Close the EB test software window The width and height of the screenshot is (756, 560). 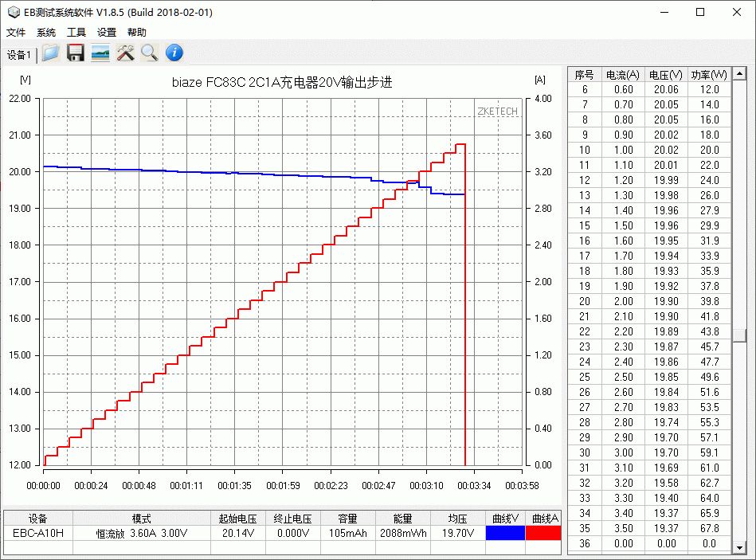pyautogui.click(x=737, y=12)
